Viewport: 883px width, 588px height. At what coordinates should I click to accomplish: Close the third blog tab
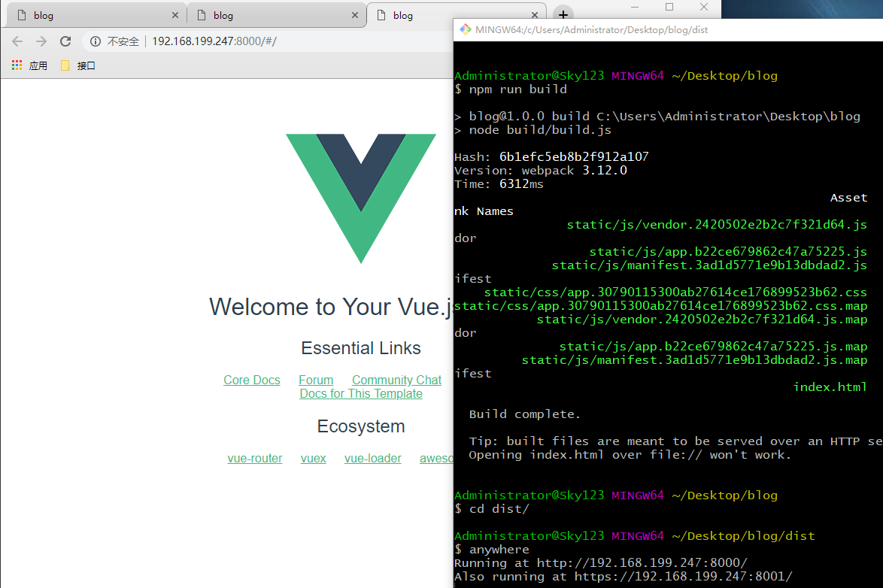coord(535,15)
